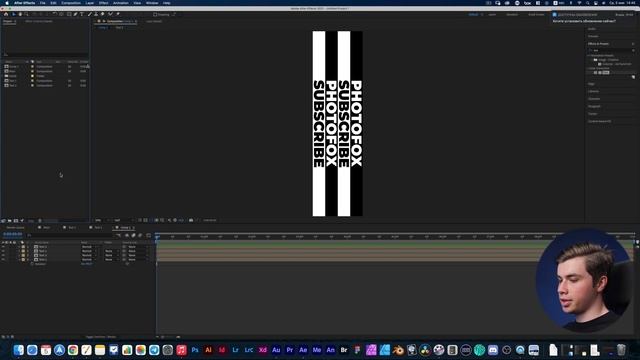
Task: Open blending mode dropdown for layer 3
Action: coord(89,255)
